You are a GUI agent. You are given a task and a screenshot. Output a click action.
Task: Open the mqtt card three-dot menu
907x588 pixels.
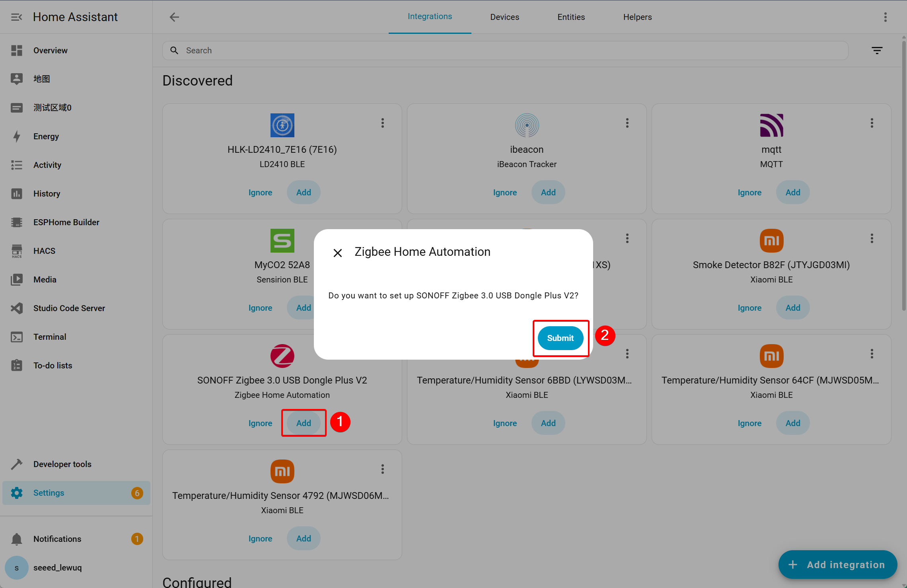[872, 123]
